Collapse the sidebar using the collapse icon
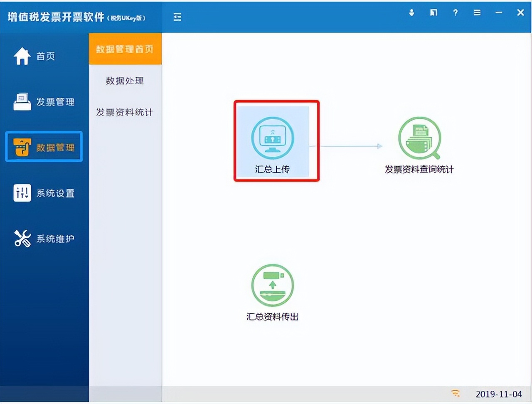The image size is (532, 404). (177, 17)
